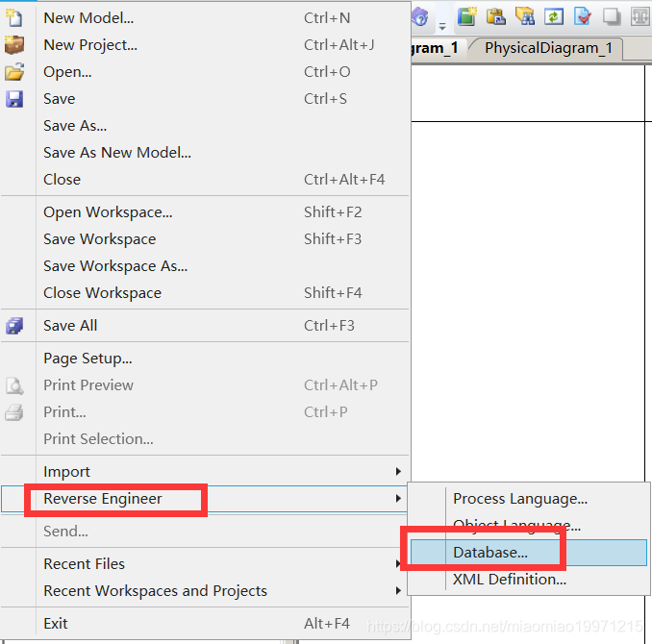Choose Save As... from the menu
Viewport: 652px width, 644px height.
(206, 126)
